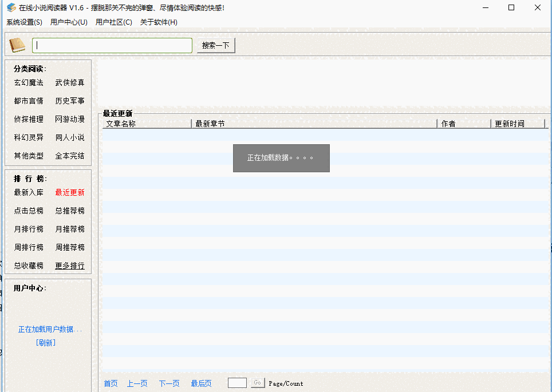Go to next page with 下一页
Viewport: 552px width, 392px height.
169,383
